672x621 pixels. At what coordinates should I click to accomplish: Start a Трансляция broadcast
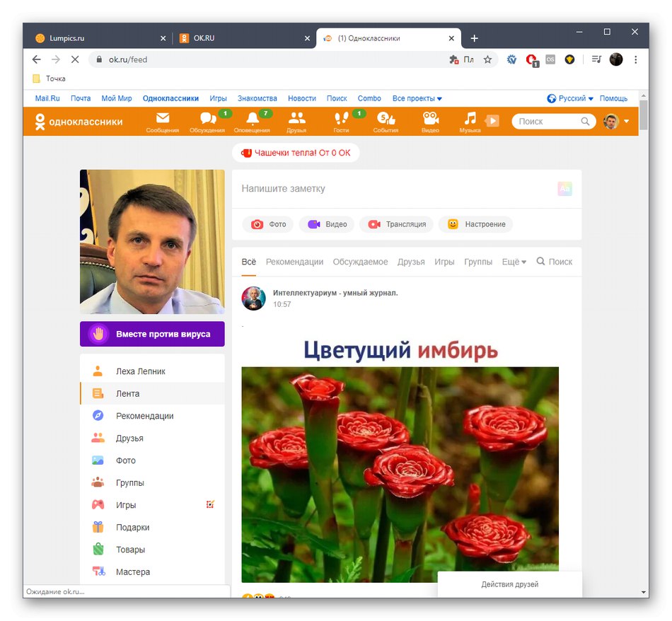click(x=396, y=224)
